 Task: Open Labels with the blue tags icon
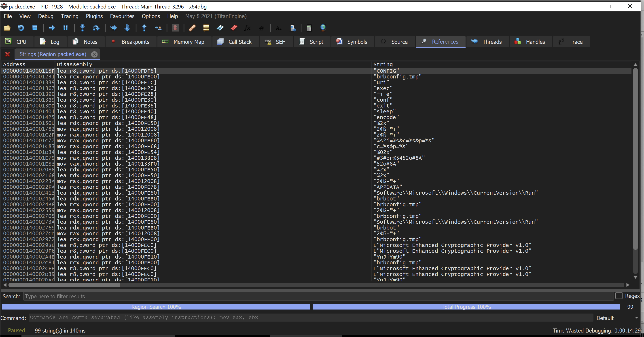click(220, 28)
